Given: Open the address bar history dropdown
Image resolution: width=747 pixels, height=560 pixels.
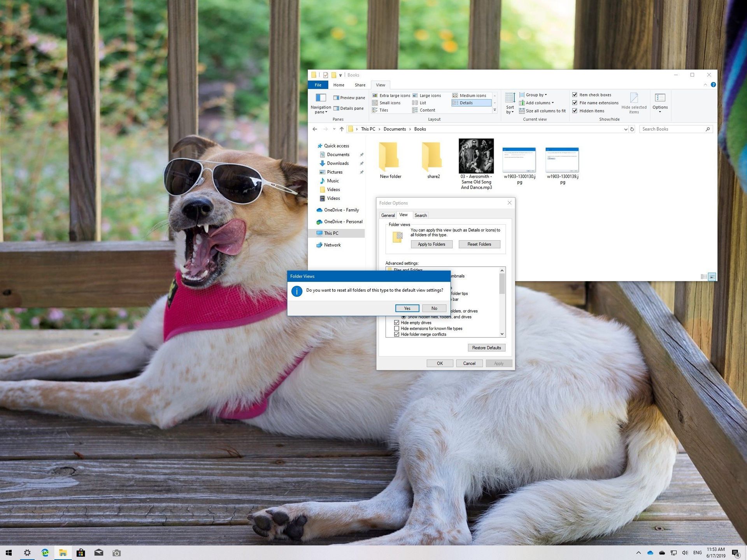Looking at the screenshot, I should (625, 129).
